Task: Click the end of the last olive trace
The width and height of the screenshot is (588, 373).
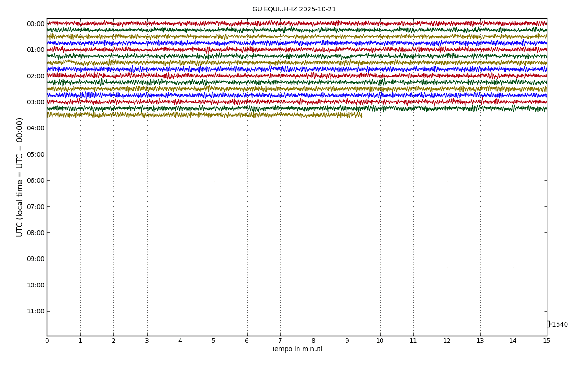Action: 361,115
